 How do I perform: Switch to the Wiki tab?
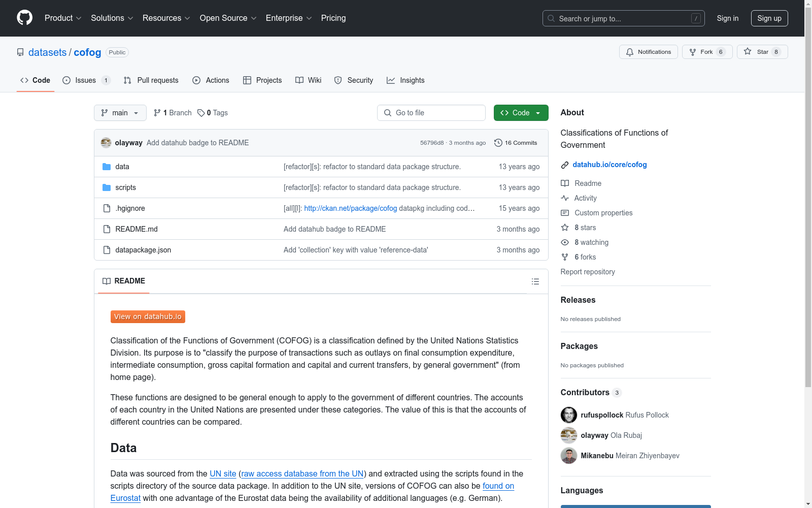coord(309,80)
